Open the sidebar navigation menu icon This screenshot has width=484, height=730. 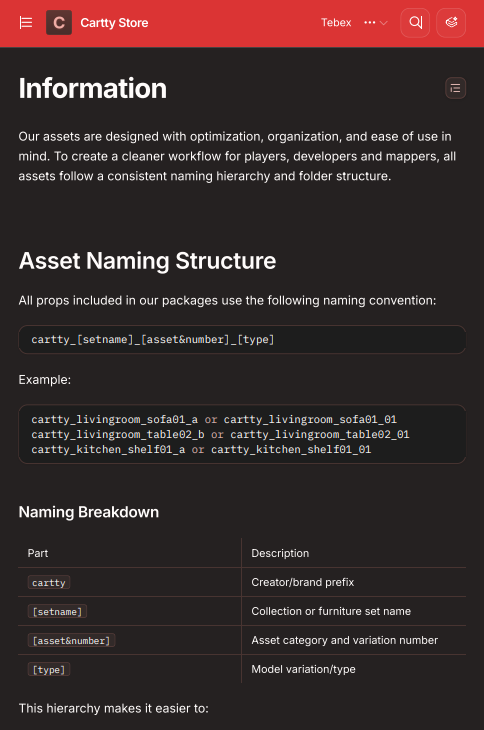pyautogui.click(x=26, y=23)
